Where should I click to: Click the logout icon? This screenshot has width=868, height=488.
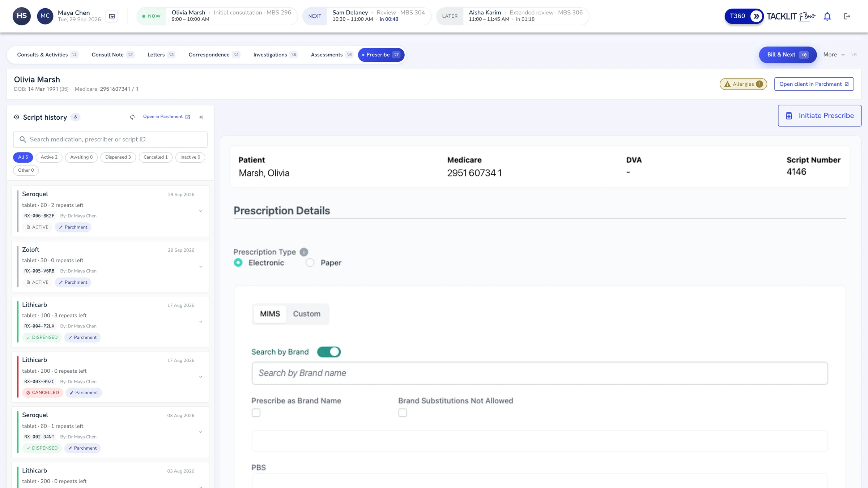(x=847, y=16)
